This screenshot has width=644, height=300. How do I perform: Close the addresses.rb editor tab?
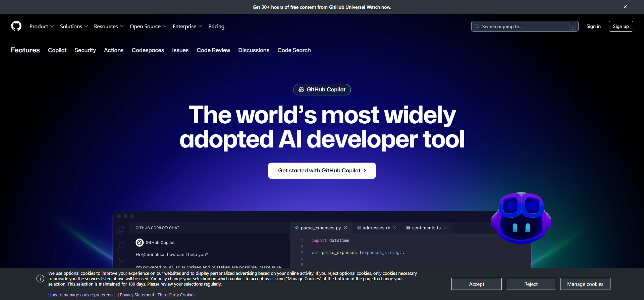tap(395, 228)
